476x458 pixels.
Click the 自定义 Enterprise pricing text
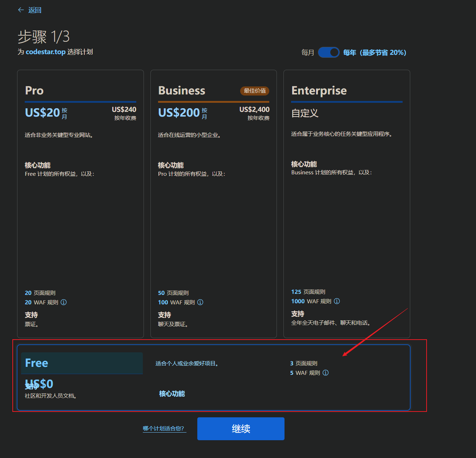(x=305, y=113)
